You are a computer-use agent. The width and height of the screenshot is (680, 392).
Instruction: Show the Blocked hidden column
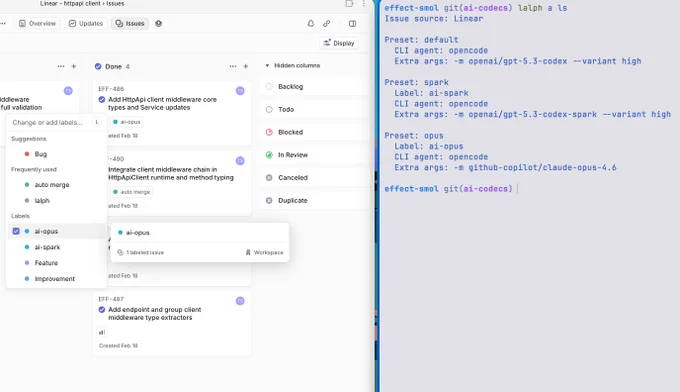pyautogui.click(x=314, y=132)
